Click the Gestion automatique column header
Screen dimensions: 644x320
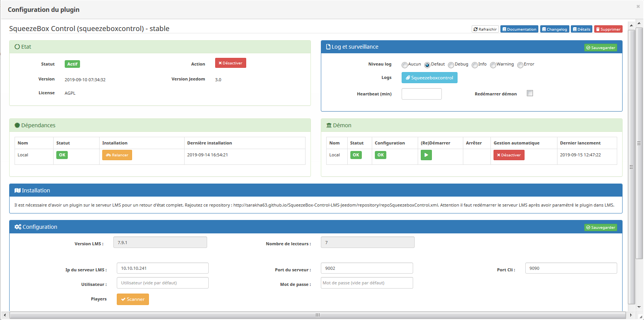click(517, 143)
